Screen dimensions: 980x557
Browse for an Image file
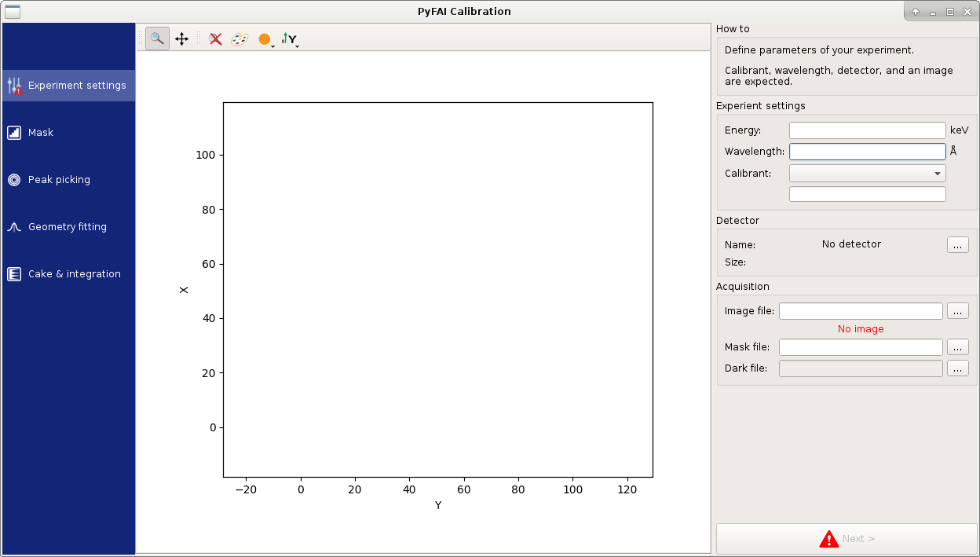pyautogui.click(x=957, y=311)
